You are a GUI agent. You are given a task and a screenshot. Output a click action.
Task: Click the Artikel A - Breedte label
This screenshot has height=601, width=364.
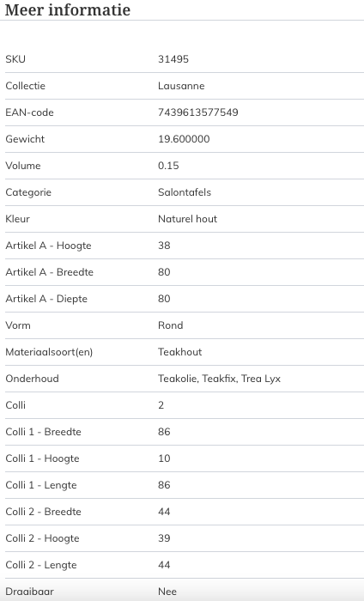pyautogui.click(x=50, y=272)
